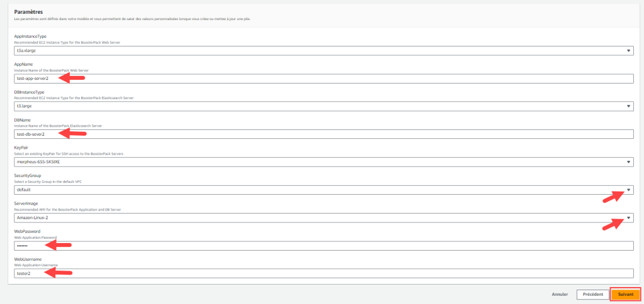Click the DBInstanceType dropdown arrow
Screen dimensions: 644x304
tap(629, 106)
